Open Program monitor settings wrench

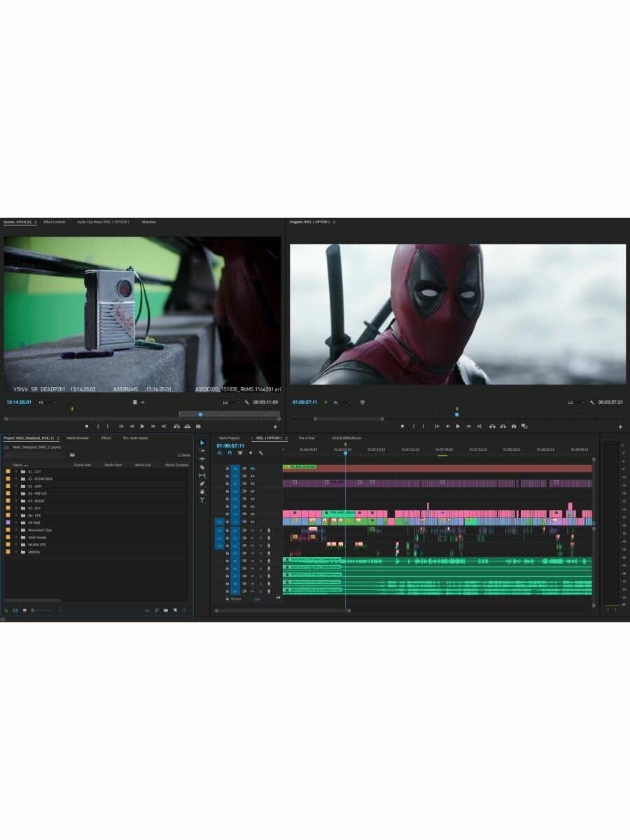click(x=591, y=402)
